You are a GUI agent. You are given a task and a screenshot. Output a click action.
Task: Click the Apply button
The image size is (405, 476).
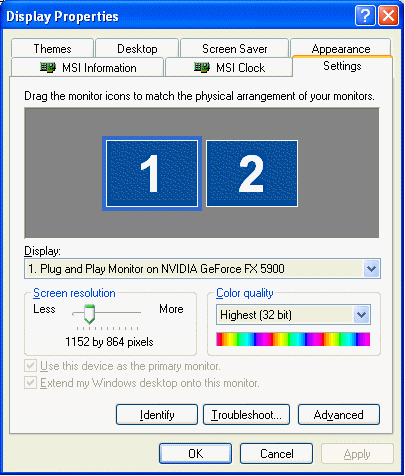(x=357, y=454)
